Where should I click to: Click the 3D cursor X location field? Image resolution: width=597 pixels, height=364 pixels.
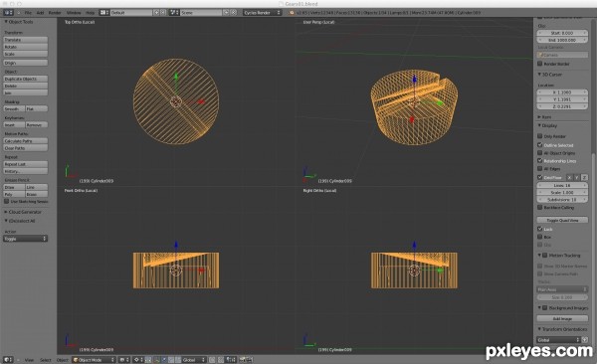(562, 92)
